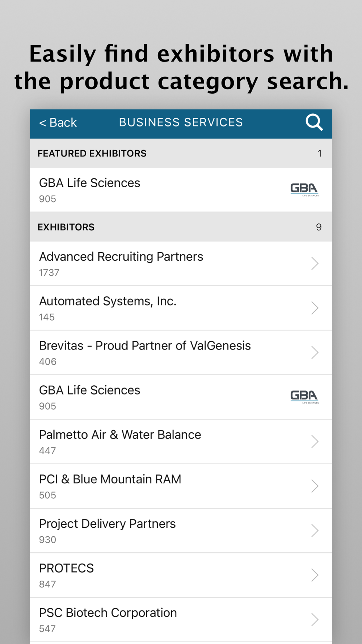The width and height of the screenshot is (362, 644).
Task: Tap the Business Services page title
Action: tap(181, 123)
